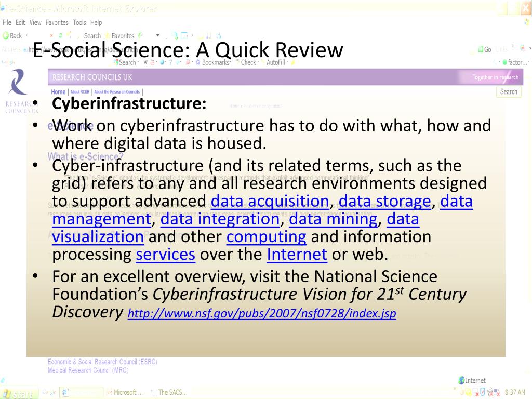Viewport: 532px width, 399px height.
Task: Click the site Search button
Action: click(509, 91)
